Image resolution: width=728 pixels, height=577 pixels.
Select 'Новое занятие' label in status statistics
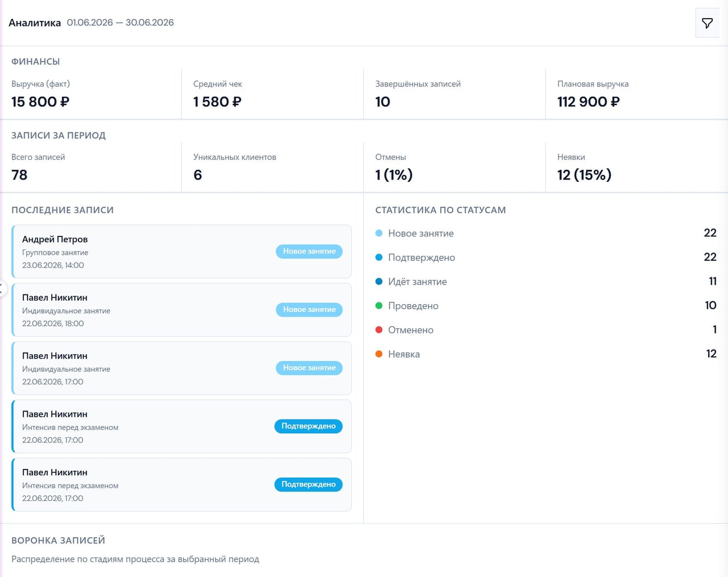point(421,234)
